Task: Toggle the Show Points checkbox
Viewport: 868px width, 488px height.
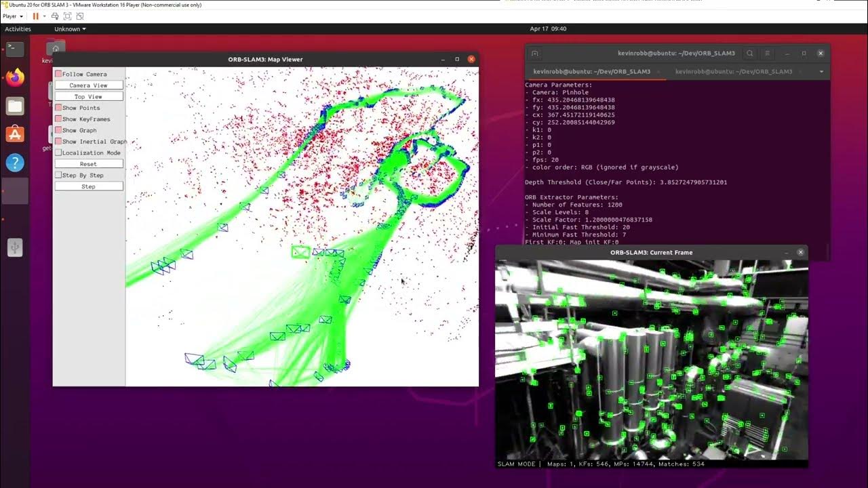Action: [59, 108]
